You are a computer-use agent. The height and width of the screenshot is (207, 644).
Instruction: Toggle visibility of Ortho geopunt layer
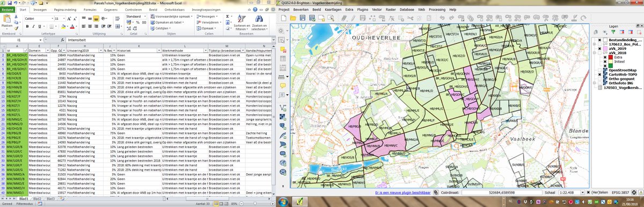(599, 78)
